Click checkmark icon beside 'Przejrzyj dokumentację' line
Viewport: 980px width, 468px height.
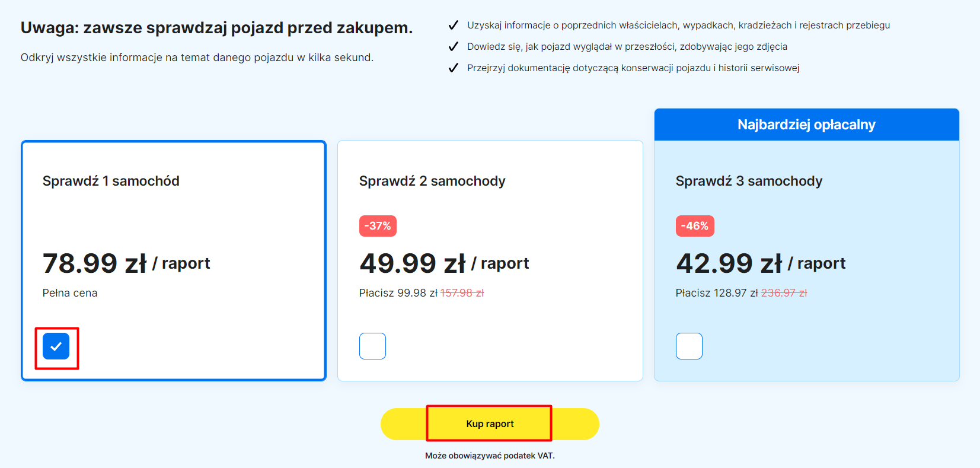pos(454,68)
